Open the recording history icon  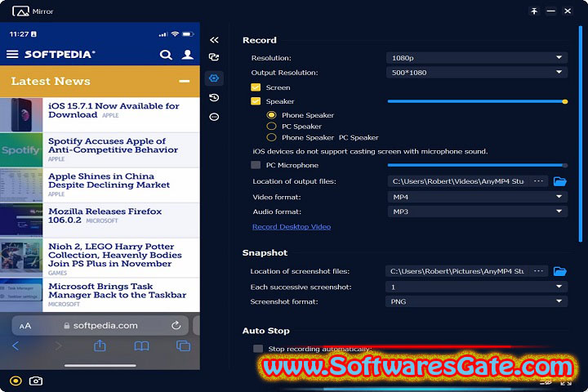[x=214, y=97]
